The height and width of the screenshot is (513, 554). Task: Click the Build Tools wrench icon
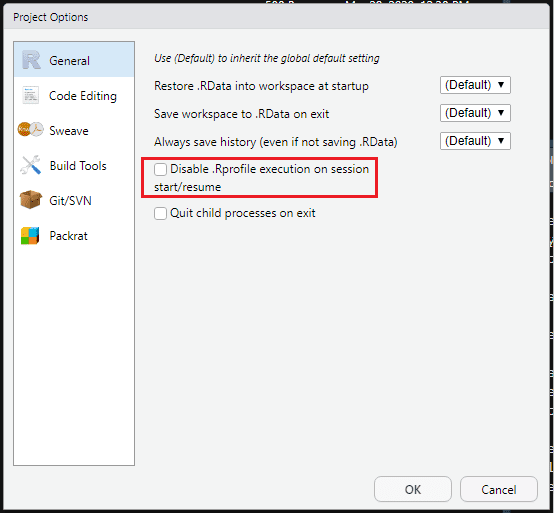(31, 165)
